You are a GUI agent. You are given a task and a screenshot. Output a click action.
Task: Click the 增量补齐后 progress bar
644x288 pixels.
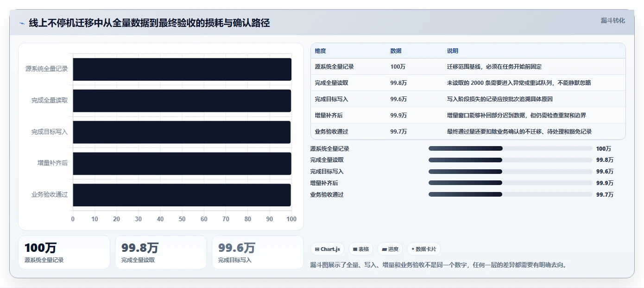[x=510, y=183]
